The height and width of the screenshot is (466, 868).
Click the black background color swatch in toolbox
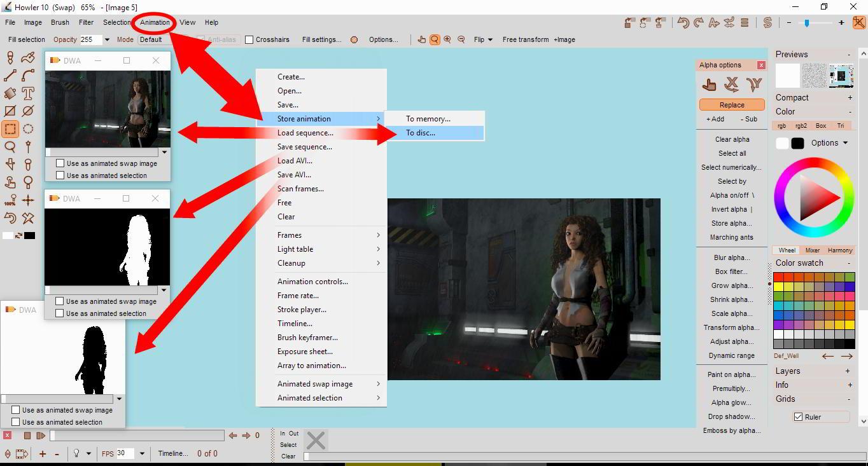(29, 236)
